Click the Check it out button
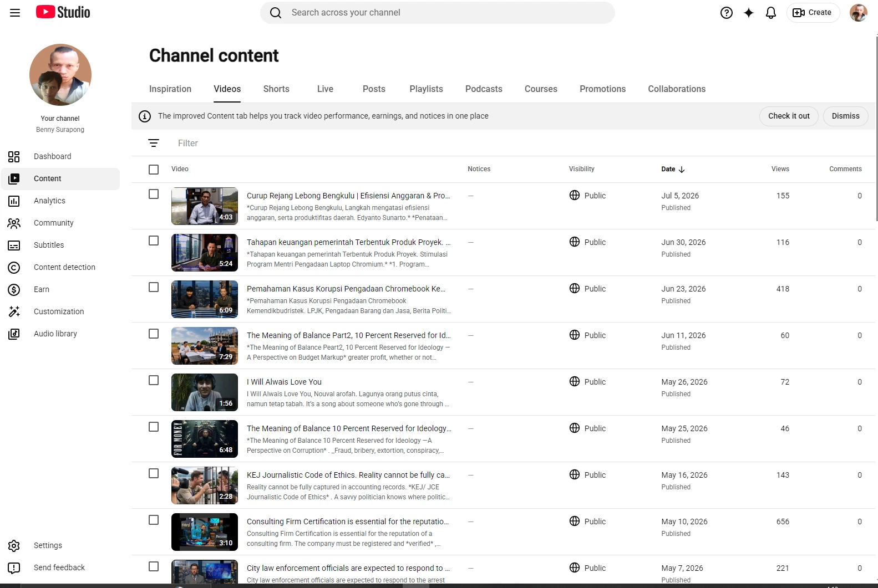The width and height of the screenshot is (878, 588). (x=789, y=116)
